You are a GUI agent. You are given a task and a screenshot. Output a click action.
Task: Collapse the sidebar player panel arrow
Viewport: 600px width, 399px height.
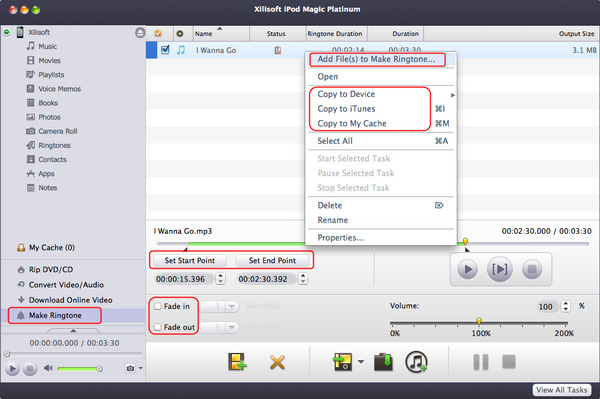pyautogui.click(x=73, y=330)
